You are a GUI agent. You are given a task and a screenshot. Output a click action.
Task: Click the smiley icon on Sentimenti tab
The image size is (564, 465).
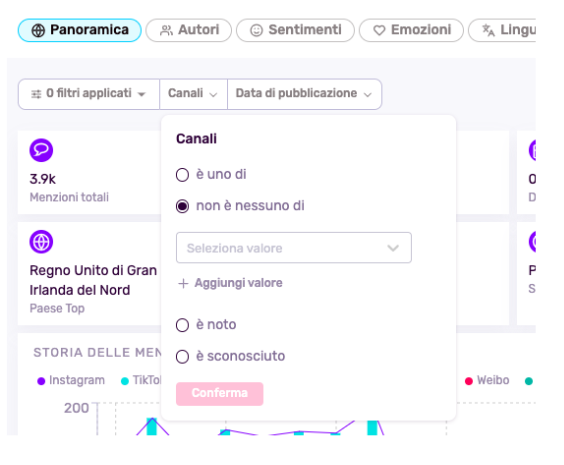256,30
